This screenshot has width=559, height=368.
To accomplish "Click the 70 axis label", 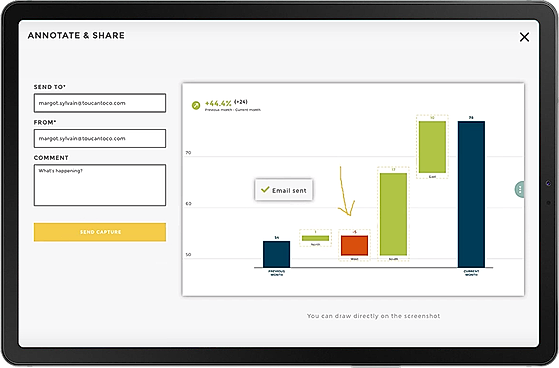I will pyautogui.click(x=188, y=153).
